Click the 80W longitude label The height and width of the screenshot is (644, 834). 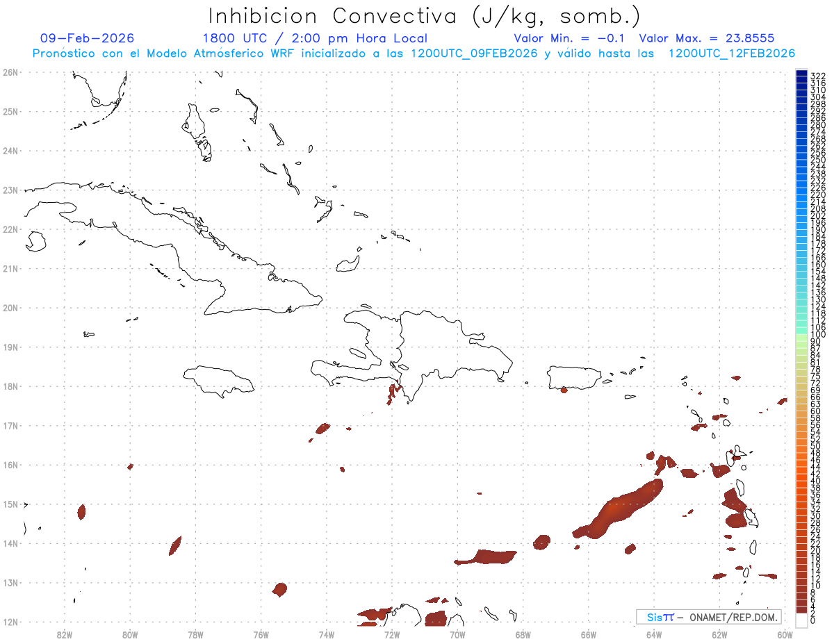130,634
